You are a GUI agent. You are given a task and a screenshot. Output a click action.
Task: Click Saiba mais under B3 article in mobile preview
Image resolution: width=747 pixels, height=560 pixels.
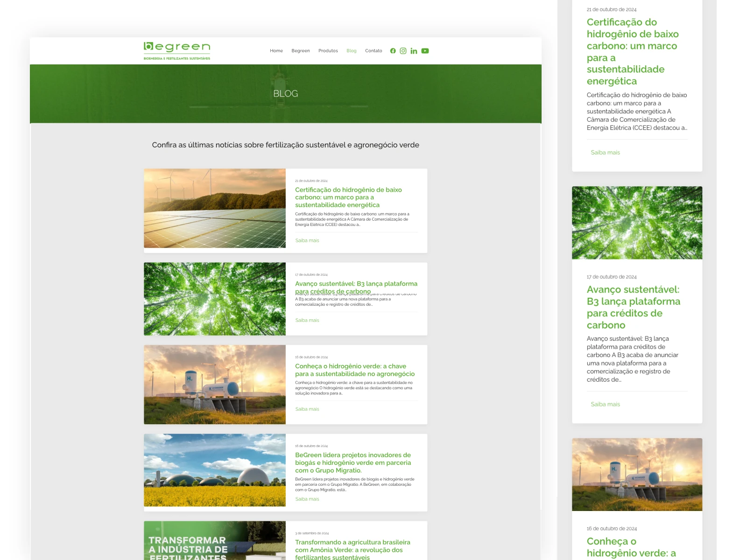click(x=605, y=405)
